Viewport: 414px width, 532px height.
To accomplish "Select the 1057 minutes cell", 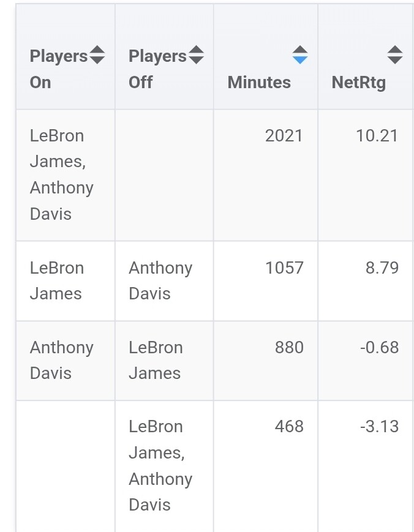I will point(284,268).
